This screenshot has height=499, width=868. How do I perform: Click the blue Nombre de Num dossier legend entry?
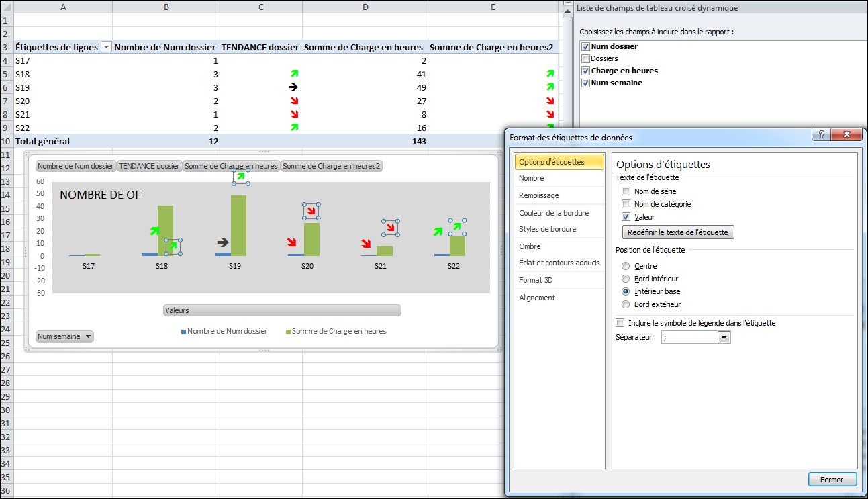tap(224, 331)
